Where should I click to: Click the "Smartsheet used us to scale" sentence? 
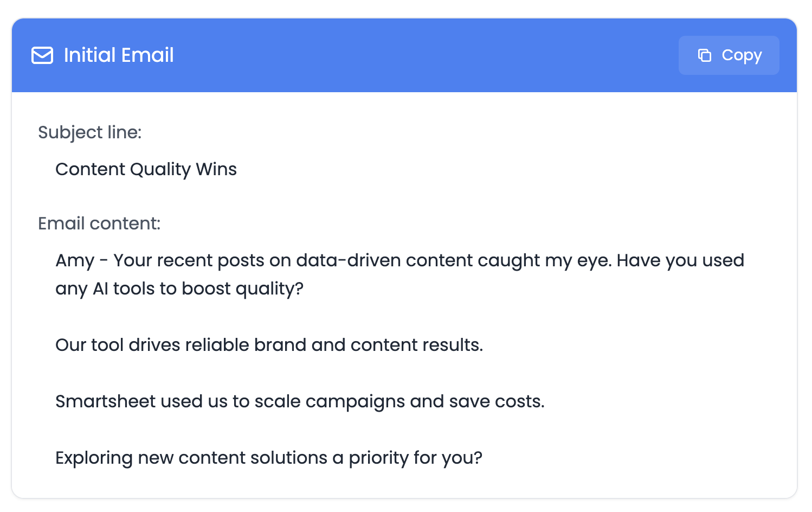pyautogui.click(x=300, y=401)
